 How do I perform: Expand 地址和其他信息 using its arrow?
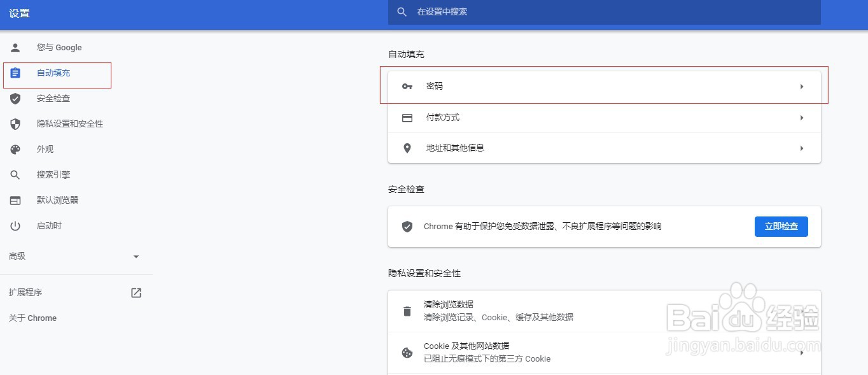[x=802, y=148]
